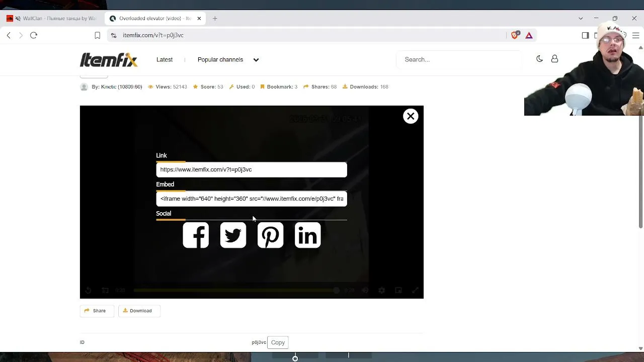
Task: Download the video
Action: 139,311
